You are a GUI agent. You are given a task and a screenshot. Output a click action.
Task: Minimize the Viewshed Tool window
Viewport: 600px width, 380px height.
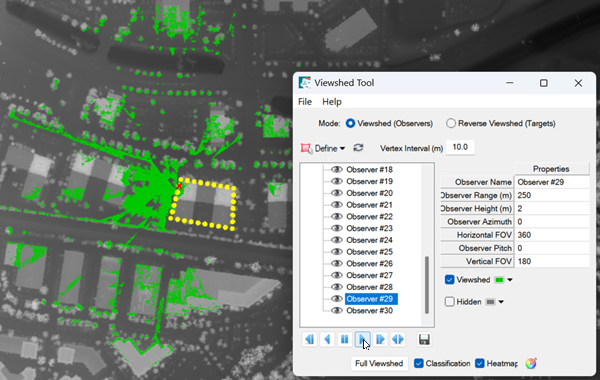[x=509, y=83]
